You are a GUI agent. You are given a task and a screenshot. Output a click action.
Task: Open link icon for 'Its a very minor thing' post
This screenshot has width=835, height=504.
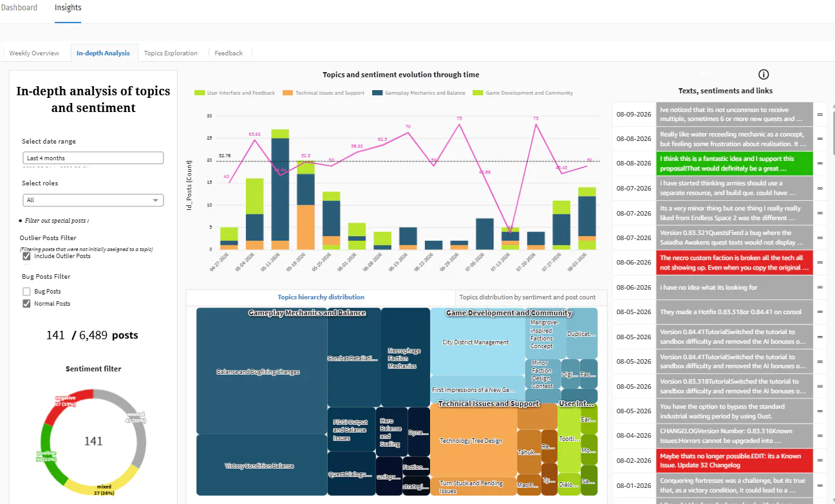(x=820, y=213)
